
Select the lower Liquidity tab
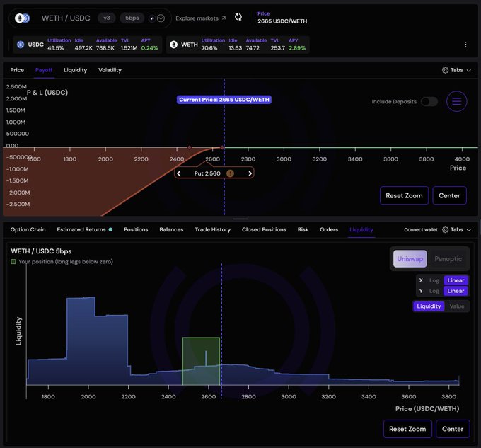pyautogui.click(x=361, y=229)
